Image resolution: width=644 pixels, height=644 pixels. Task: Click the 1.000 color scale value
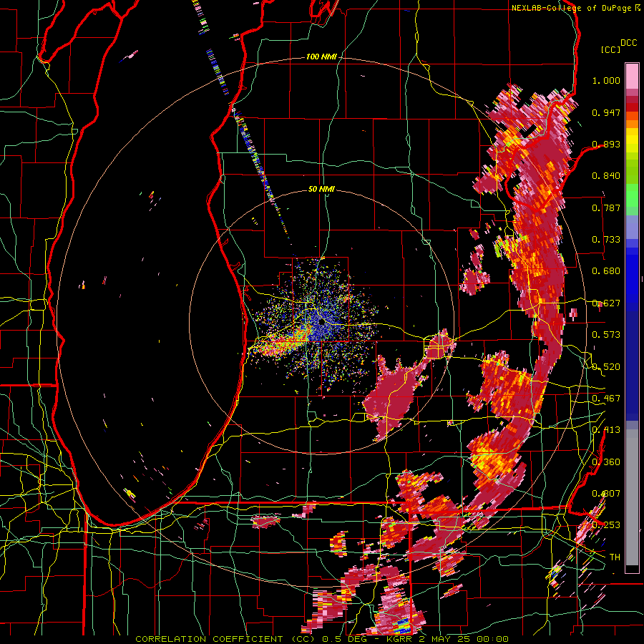point(606,80)
